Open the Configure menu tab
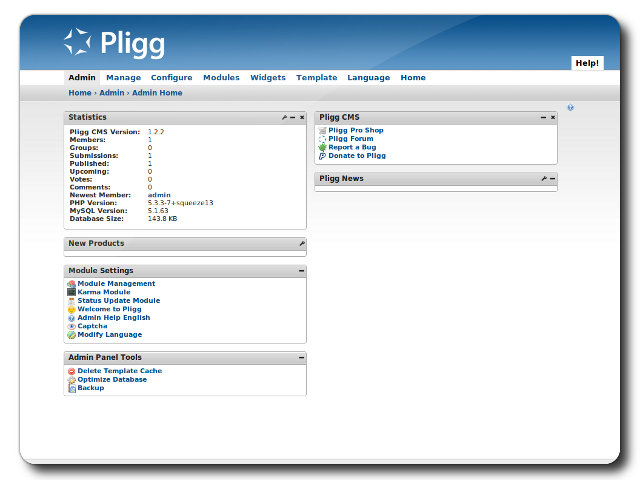The height and width of the screenshot is (480, 640). click(x=171, y=78)
